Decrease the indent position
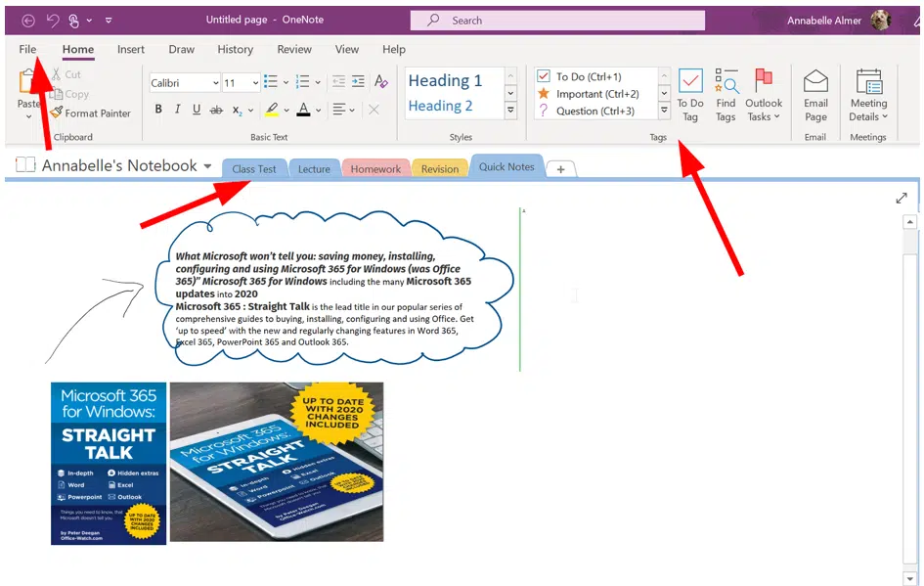924x586 pixels. 338,81
